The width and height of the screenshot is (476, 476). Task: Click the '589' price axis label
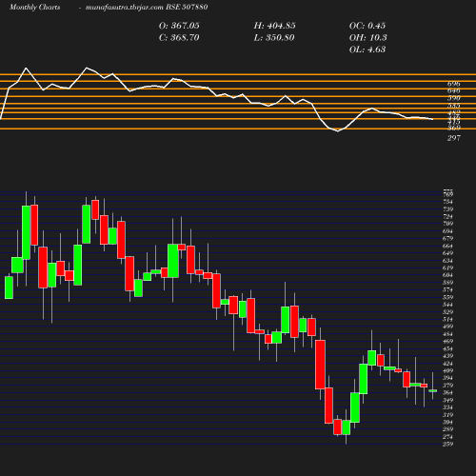(447, 283)
